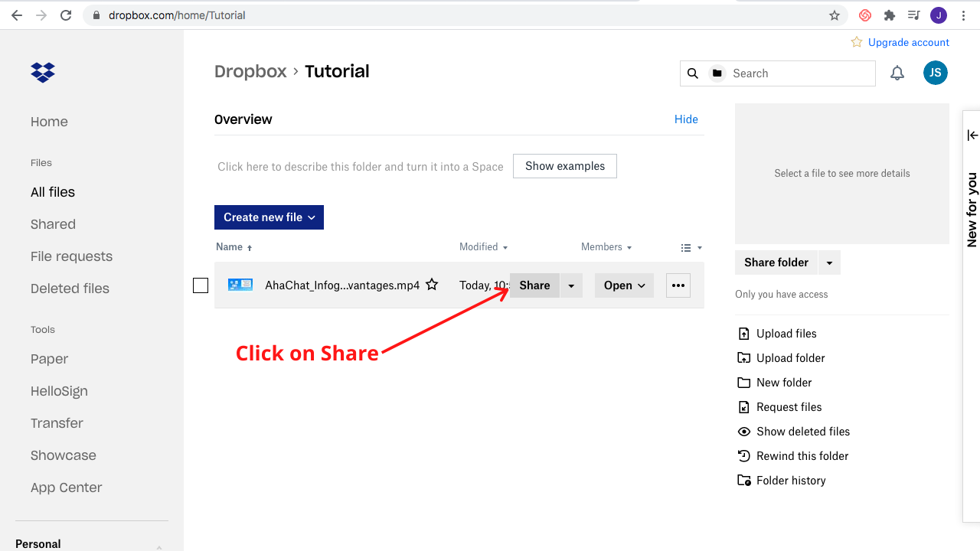Click the Upload files label
The height and width of the screenshot is (551, 980).
pos(786,334)
